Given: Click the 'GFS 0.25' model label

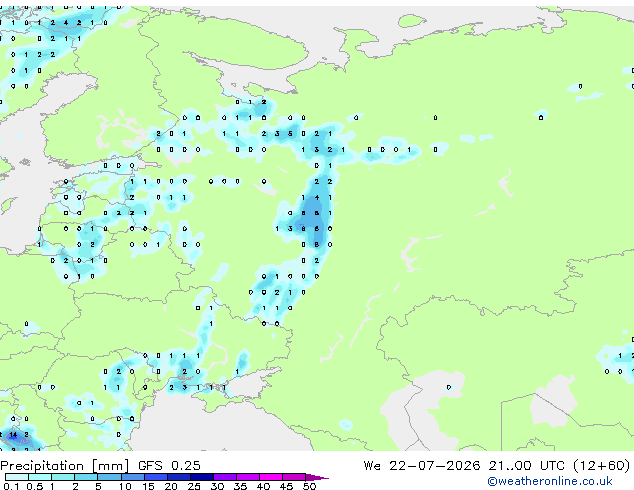Looking at the screenshot, I should pos(169,466).
